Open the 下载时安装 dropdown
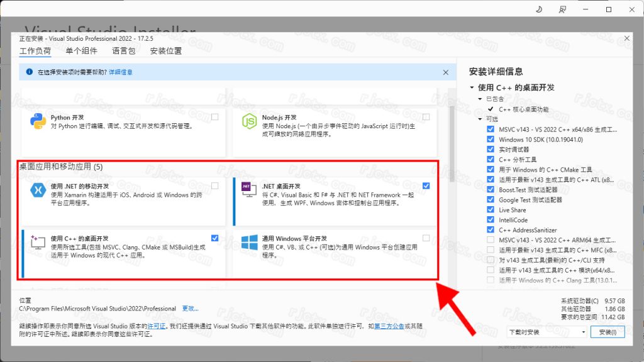This screenshot has width=644, height=362. pos(547,332)
